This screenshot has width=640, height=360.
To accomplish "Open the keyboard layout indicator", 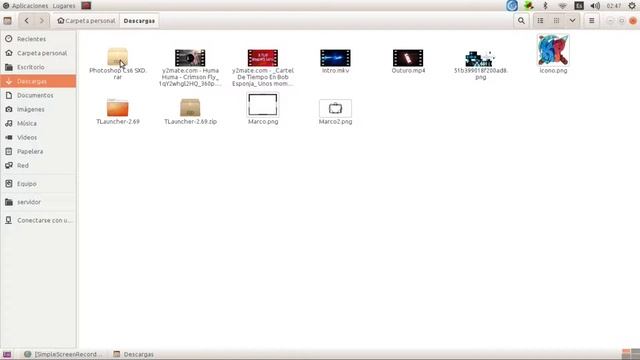I will [579, 5].
